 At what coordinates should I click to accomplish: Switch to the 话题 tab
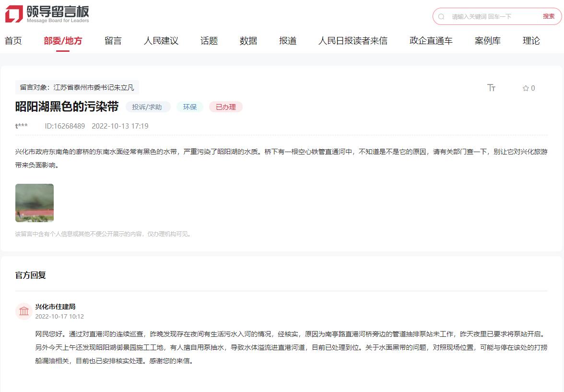point(209,41)
